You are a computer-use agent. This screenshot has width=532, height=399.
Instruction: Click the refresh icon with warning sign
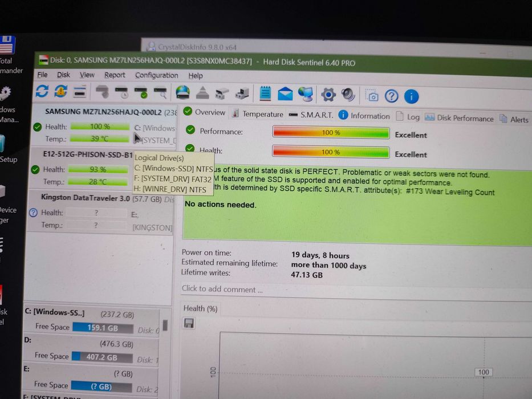pyautogui.click(x=61, y=91)
